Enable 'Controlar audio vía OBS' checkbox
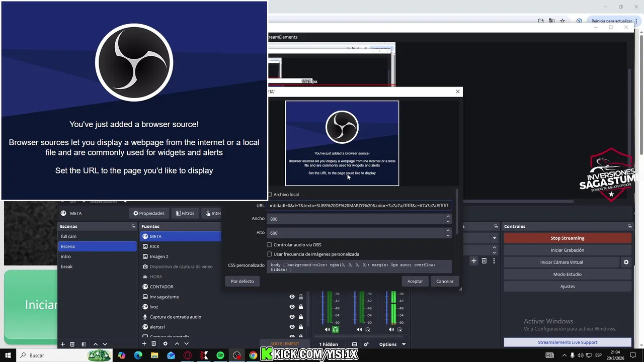Viewport: 644px width, 362px height. pos(269,245)
